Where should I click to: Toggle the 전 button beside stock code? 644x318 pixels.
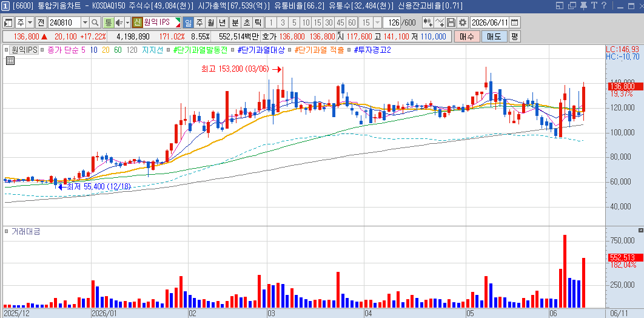coord(41,22)
